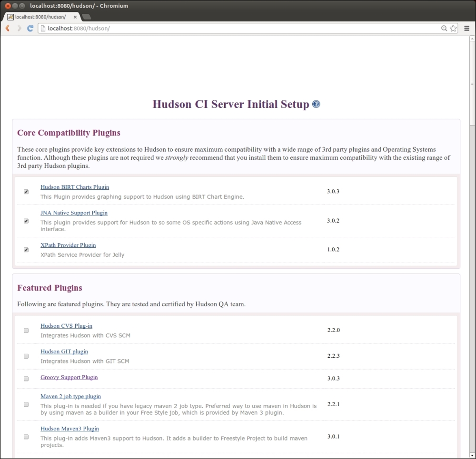Select the localhost:8080/hudson/ tab
This screenshot has width=476, height=459.
coord(42,17)
